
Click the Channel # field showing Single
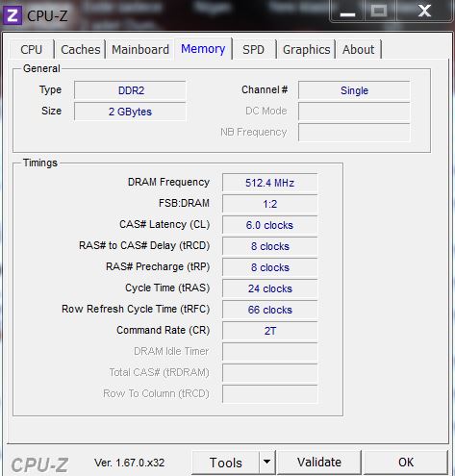point(354,90)
